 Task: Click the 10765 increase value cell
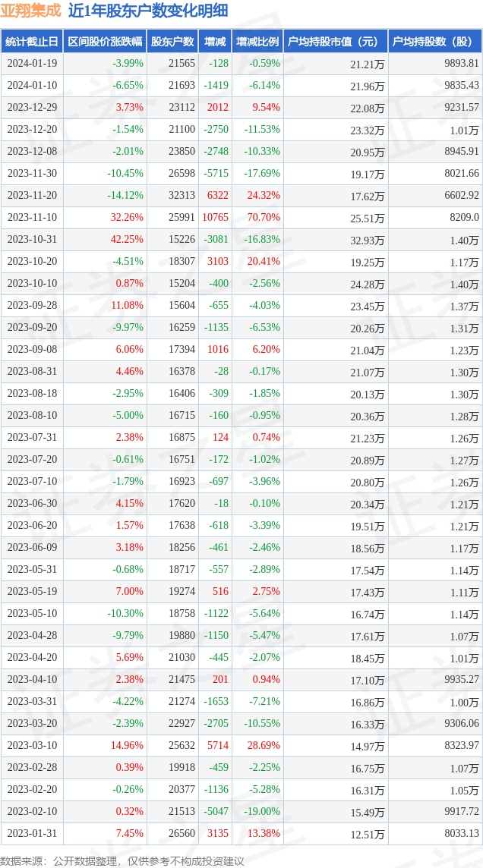coord(216,218)
